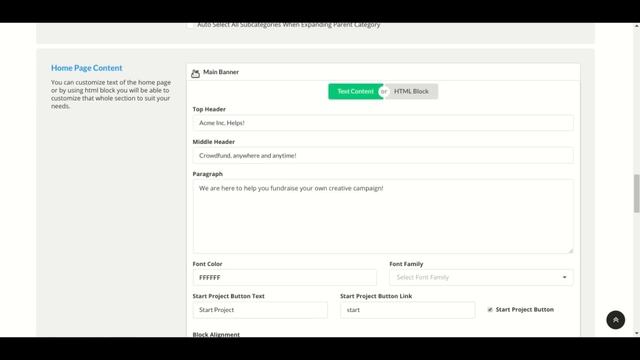Click the Start Project Button Text label

229,296
